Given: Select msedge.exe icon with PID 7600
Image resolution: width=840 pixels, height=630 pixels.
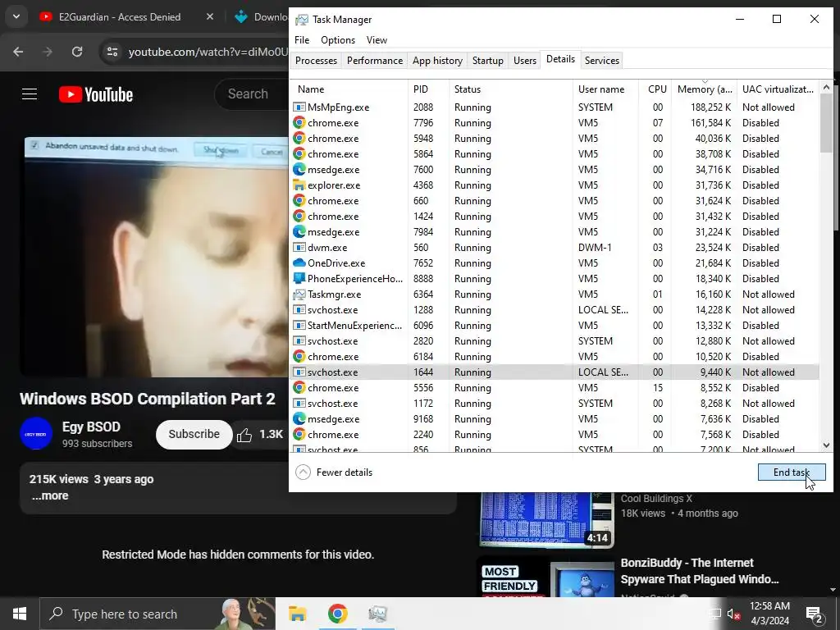Looking at the screenshot, I should (299, 169).
